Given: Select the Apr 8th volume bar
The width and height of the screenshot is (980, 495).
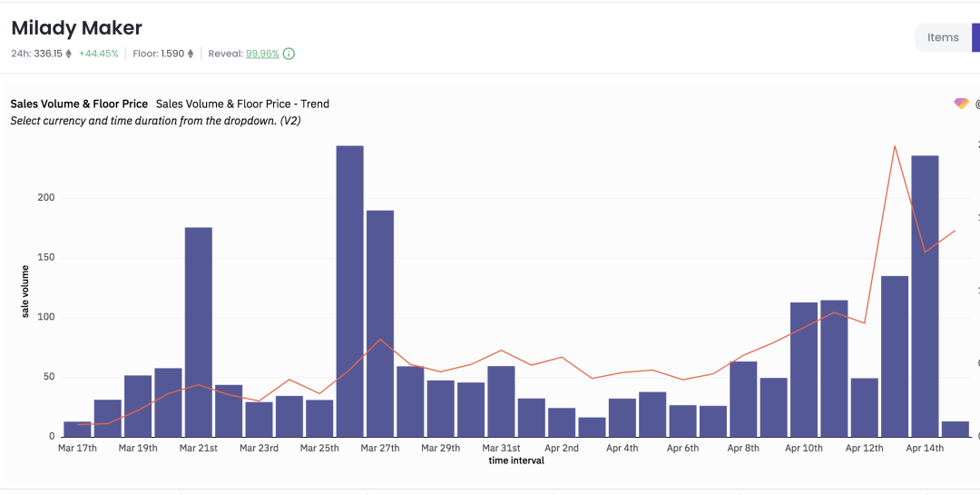Looking at the screenshot, I should click(x=743, y=400).
